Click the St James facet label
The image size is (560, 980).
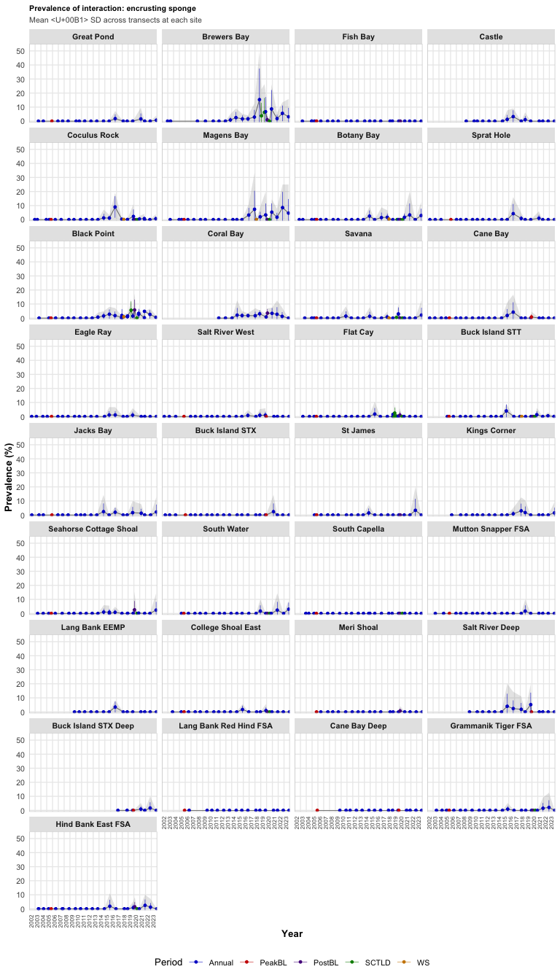coord(359,430)
